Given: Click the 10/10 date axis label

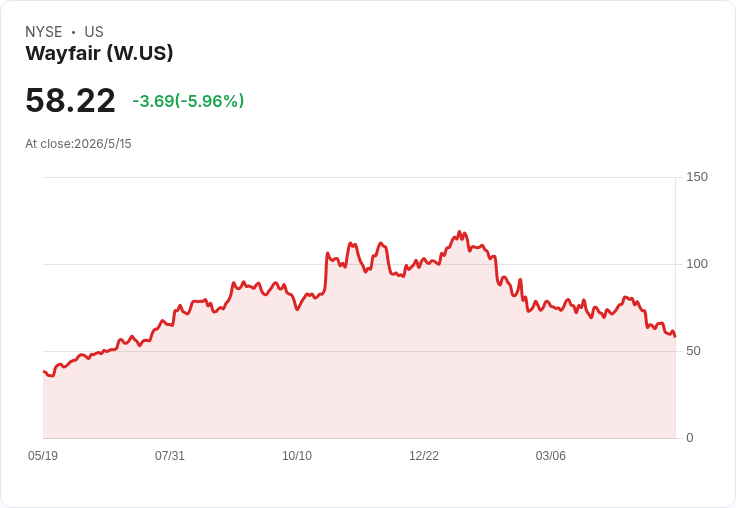Looking at the screenshot, I should pyautogui.click(x=297, y=455).
